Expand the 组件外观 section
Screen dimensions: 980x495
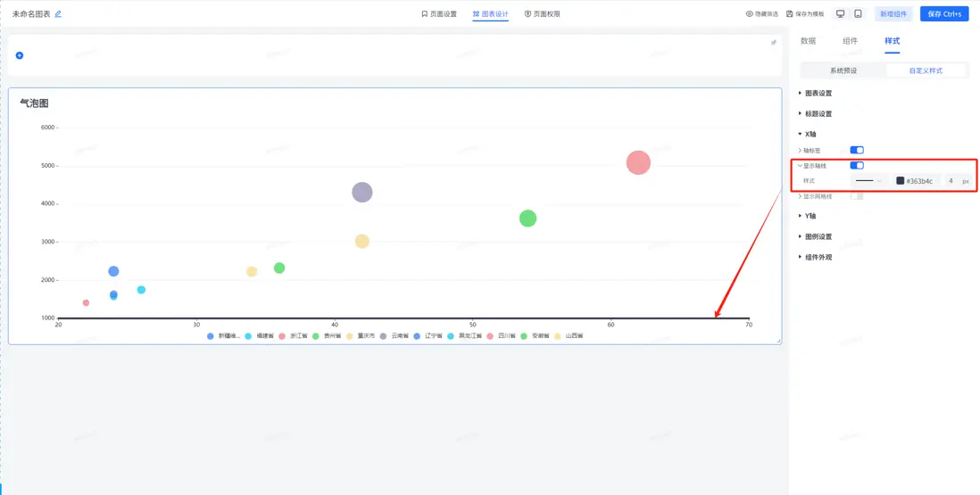click(816, 257)
